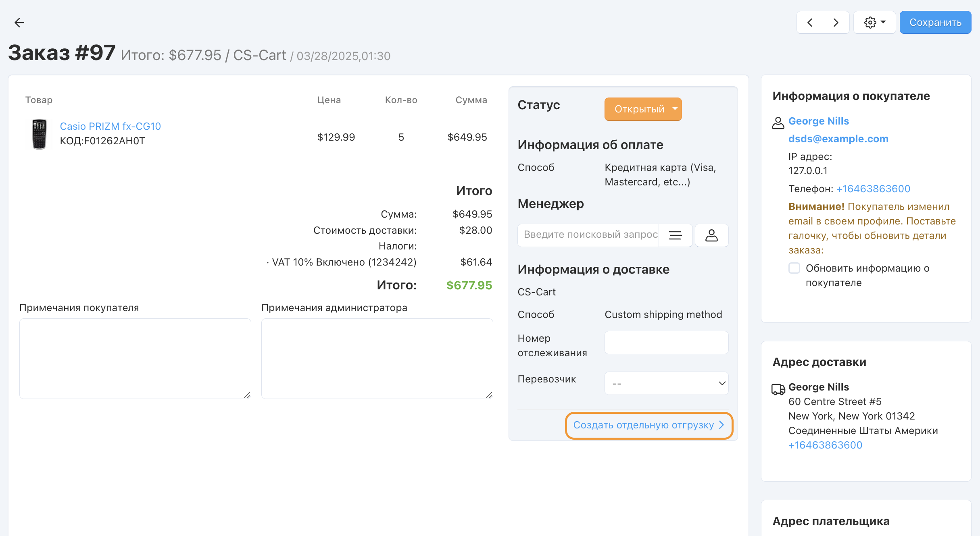The height and width of the screenshot is (536, 980).
Task: Click the manager user picker icon
Action: (711, 235)
